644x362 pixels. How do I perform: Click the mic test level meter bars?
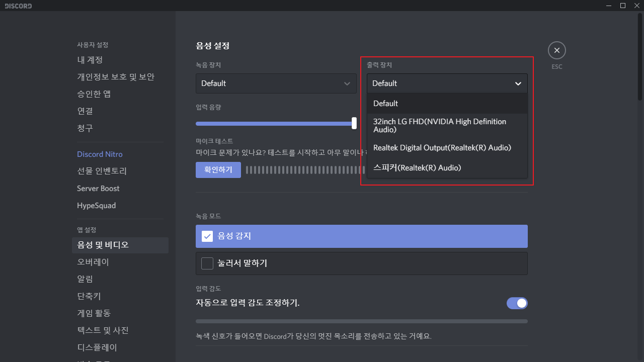305,170
